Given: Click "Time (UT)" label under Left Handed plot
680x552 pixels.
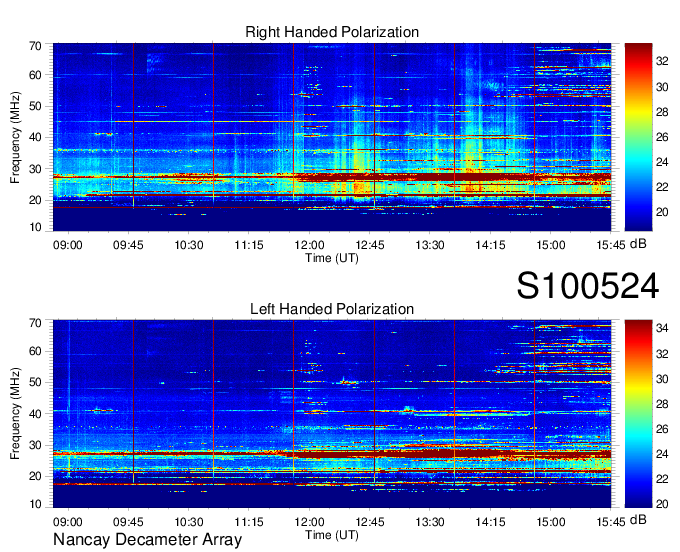Looking at the screenshot, I should pyautogui.click(x=332, y=535).
